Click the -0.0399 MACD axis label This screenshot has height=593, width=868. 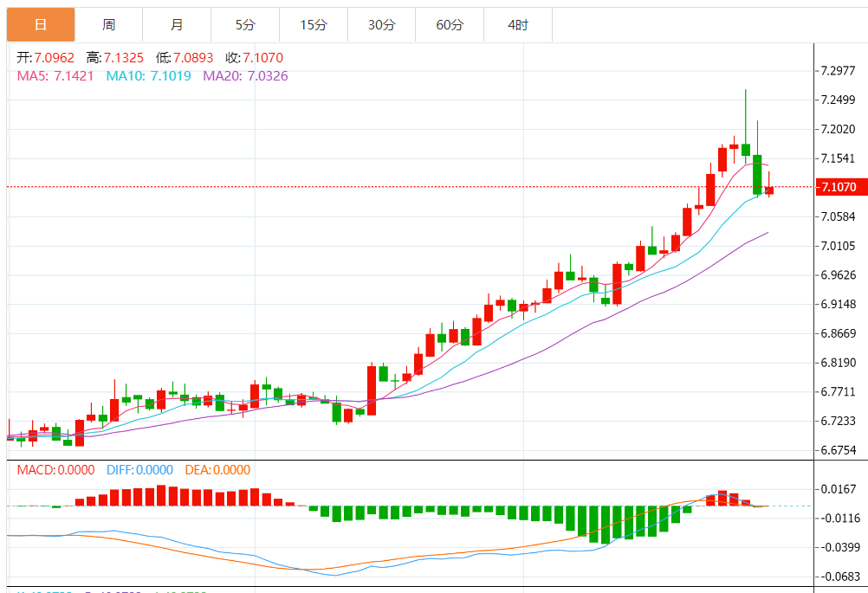839,548
